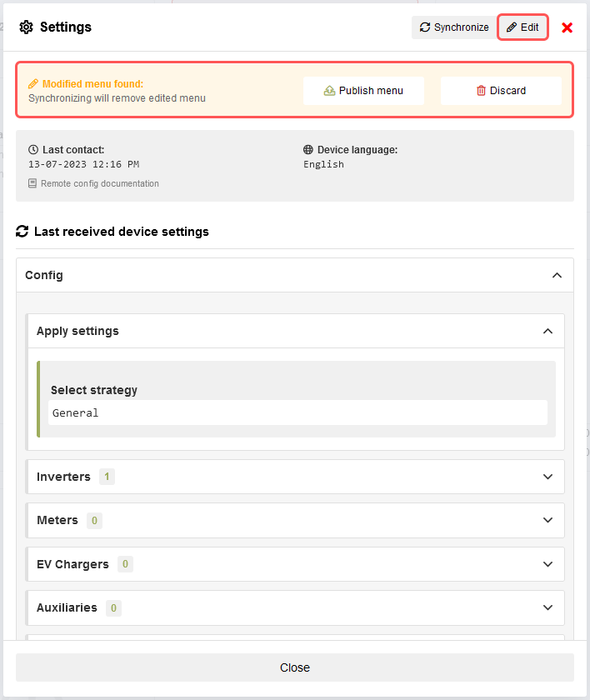Viewport: 590px width, 700px height.
Task: Click the Inverters count badge
Action: point(107,477)
